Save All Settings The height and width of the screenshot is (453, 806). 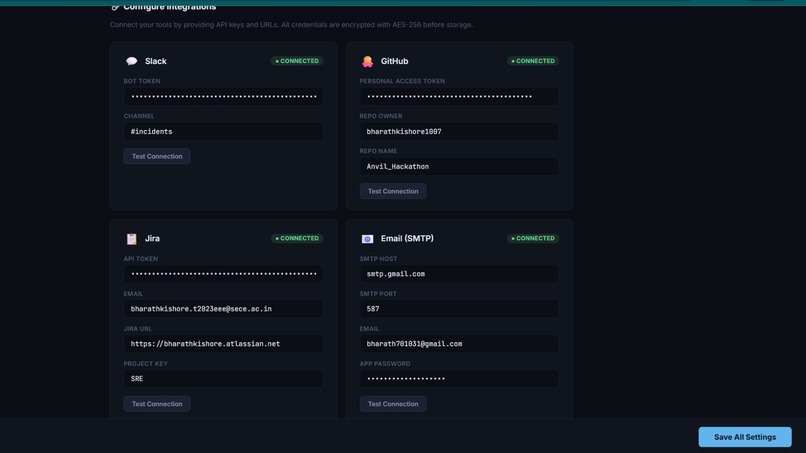click(745, 437)
